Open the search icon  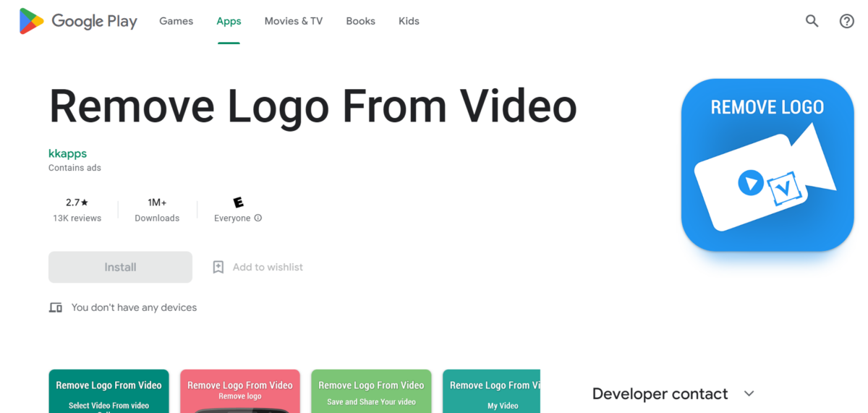812,21
